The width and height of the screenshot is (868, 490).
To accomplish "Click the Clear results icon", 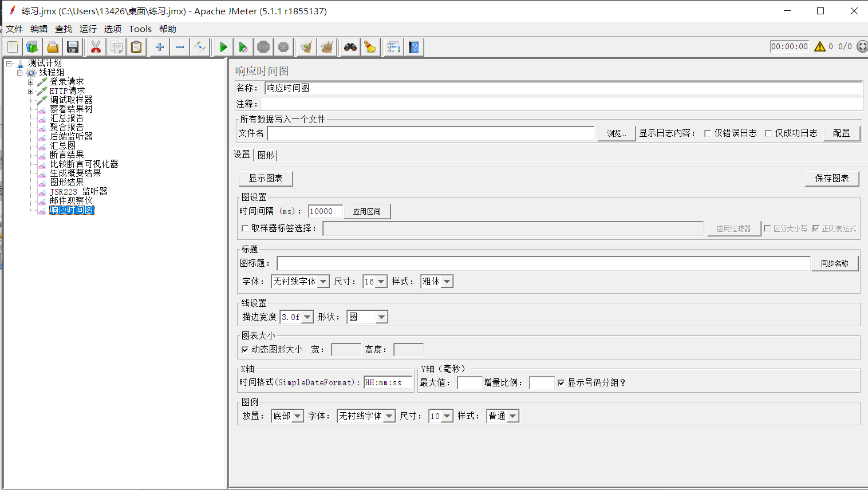I will 307,47.
